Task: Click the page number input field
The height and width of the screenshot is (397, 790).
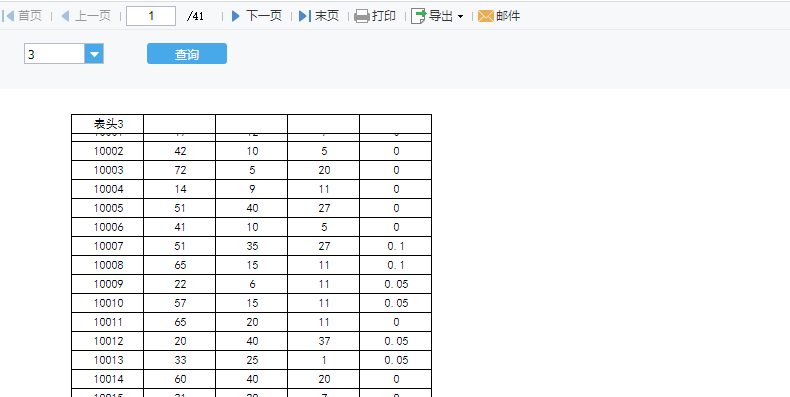Action: [x=151, y=16]
